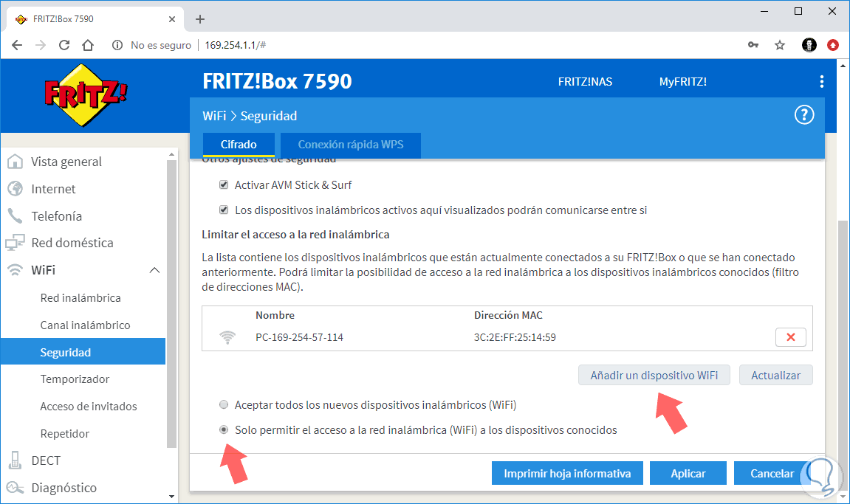Open Telefonía menu item
Screen dimensions: 850x504
click(56, 215)
